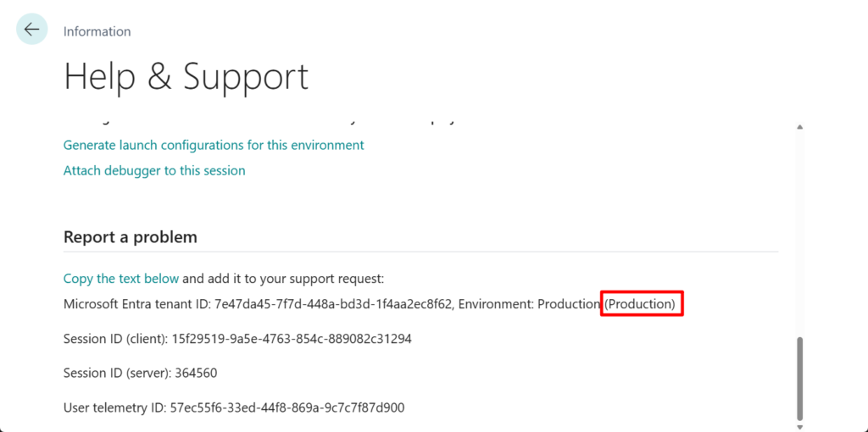Click the Copy the text below link
This screenshot has height=432, width=868.
coord(121,278)
